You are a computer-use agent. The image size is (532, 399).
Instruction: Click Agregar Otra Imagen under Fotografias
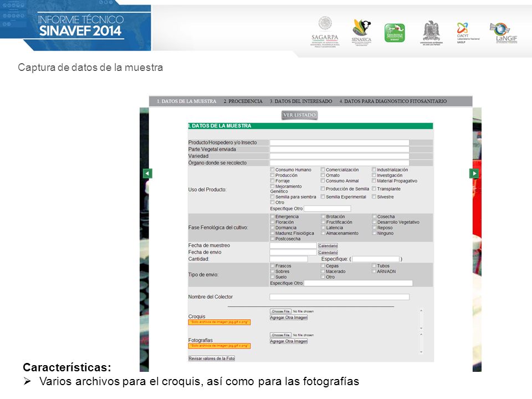click(289, 341)
